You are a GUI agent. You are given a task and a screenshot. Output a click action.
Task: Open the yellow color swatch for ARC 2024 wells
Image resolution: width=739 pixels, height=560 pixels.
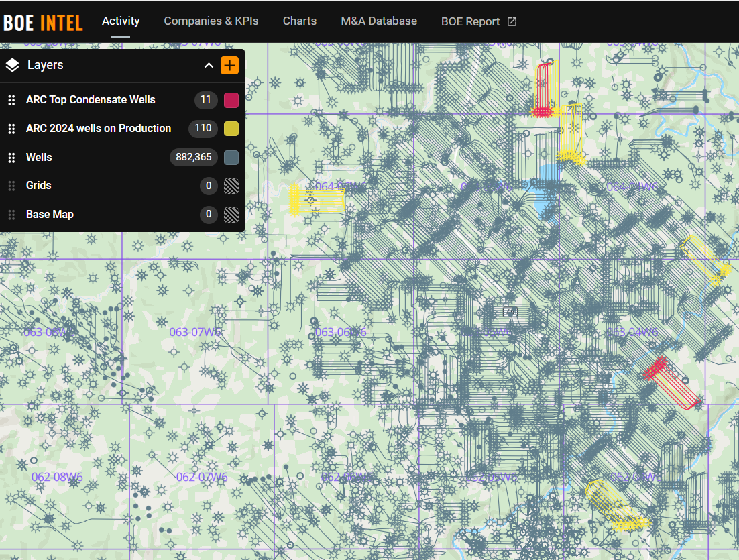(231, 129)
